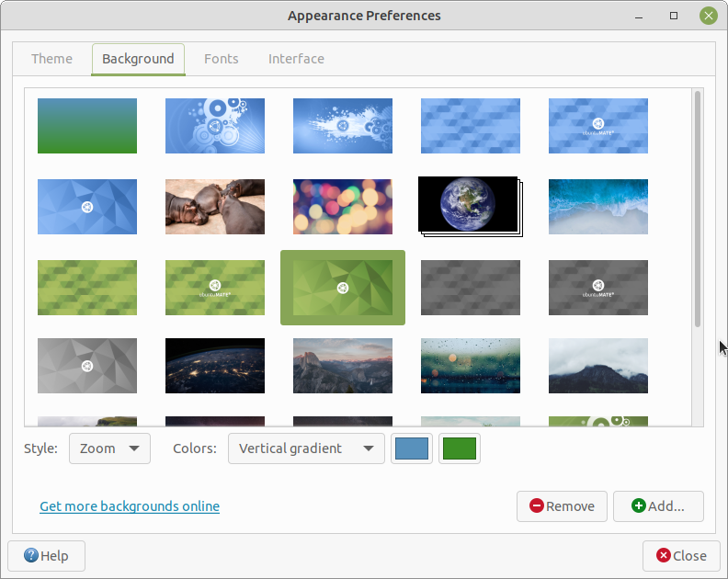
Task: Select the Yosemite Half Dome mountain wallpaper
Action: 342,366
